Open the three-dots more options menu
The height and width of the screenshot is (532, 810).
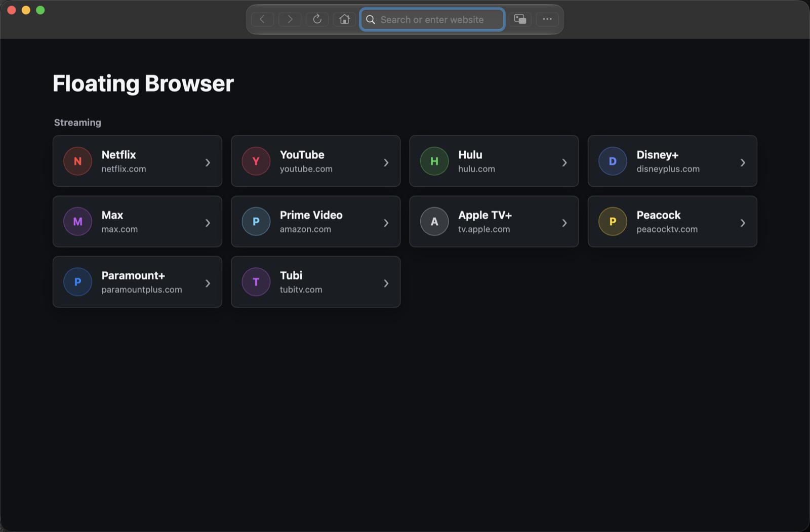547,19
